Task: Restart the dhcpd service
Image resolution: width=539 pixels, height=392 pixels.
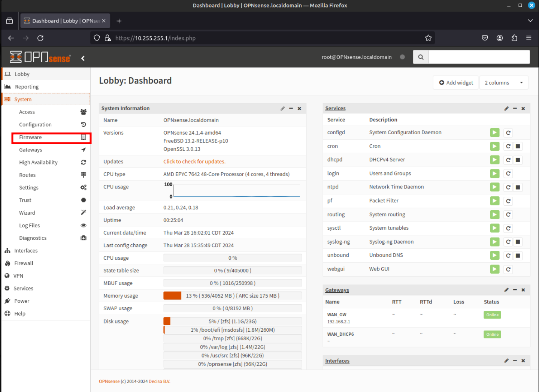Action: coord(508,160)
